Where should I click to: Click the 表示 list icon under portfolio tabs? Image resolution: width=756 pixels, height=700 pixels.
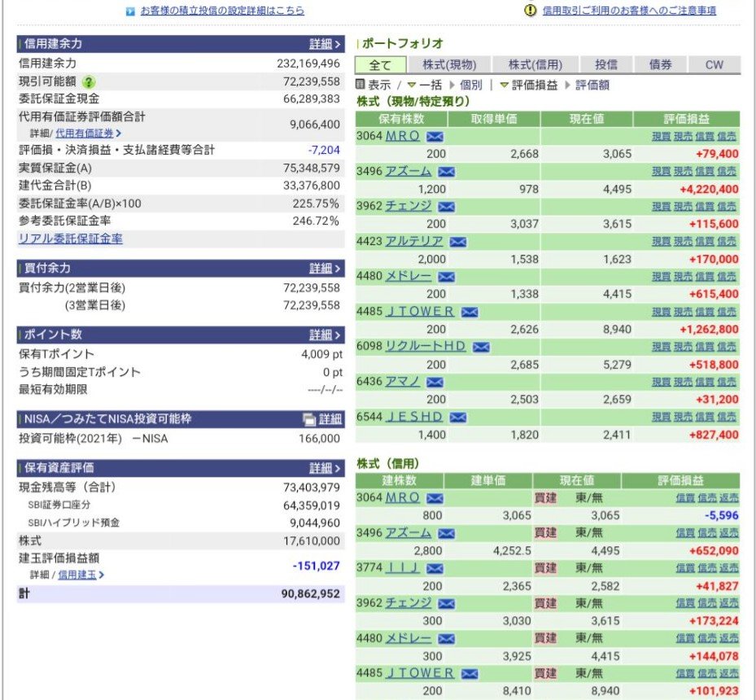(361, 85)
